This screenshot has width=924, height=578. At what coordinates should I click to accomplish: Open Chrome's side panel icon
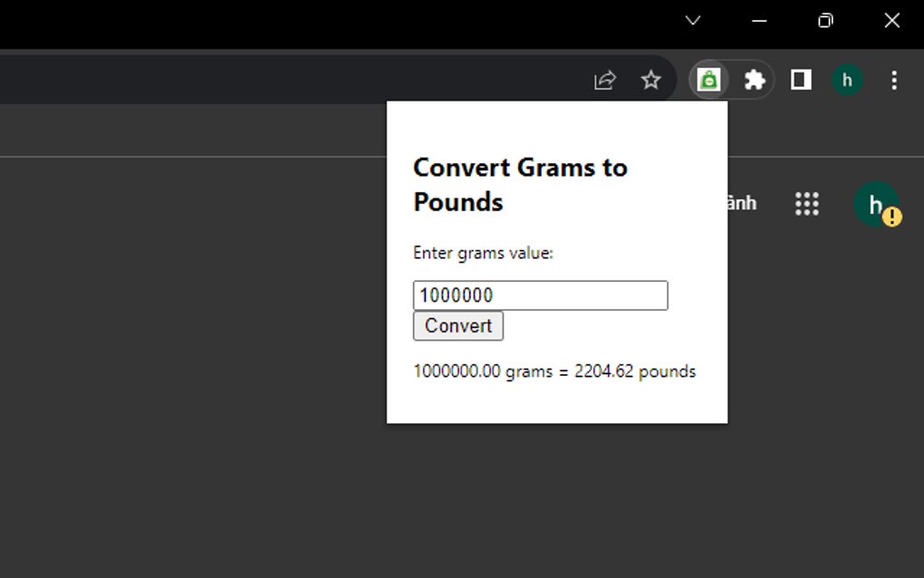(x=800, y=80)
